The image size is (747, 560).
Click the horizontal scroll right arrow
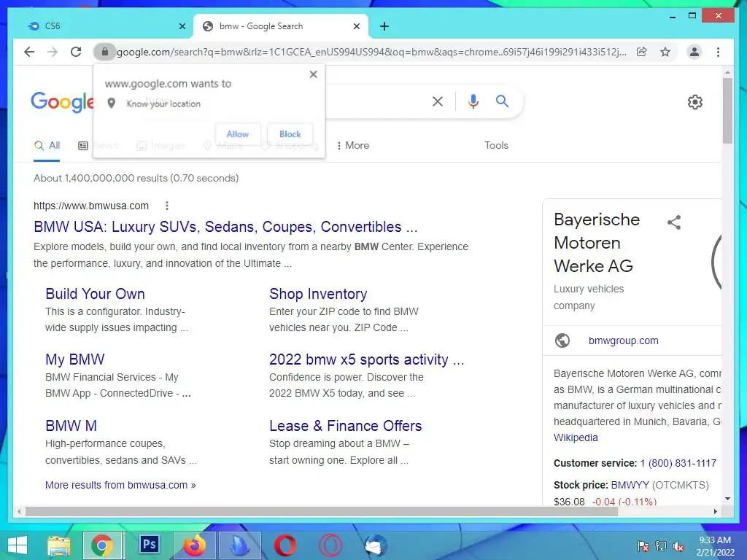point(715,512)
